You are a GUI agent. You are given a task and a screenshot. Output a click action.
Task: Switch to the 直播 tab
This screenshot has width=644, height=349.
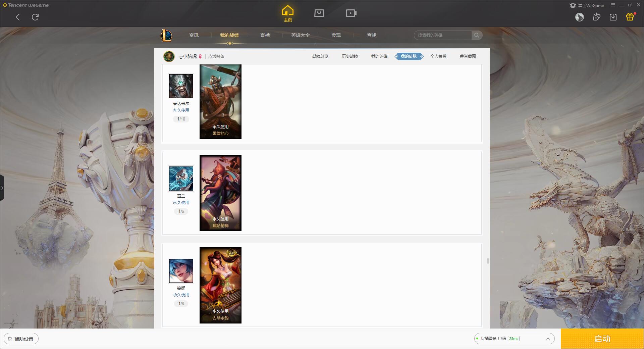tap(265, 35)
